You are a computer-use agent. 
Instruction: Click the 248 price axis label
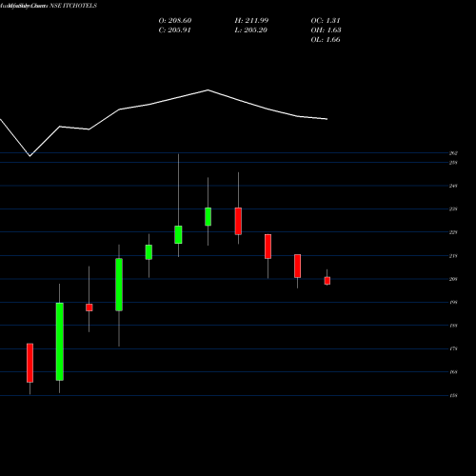pyautogui.click(x=453, y=186)
